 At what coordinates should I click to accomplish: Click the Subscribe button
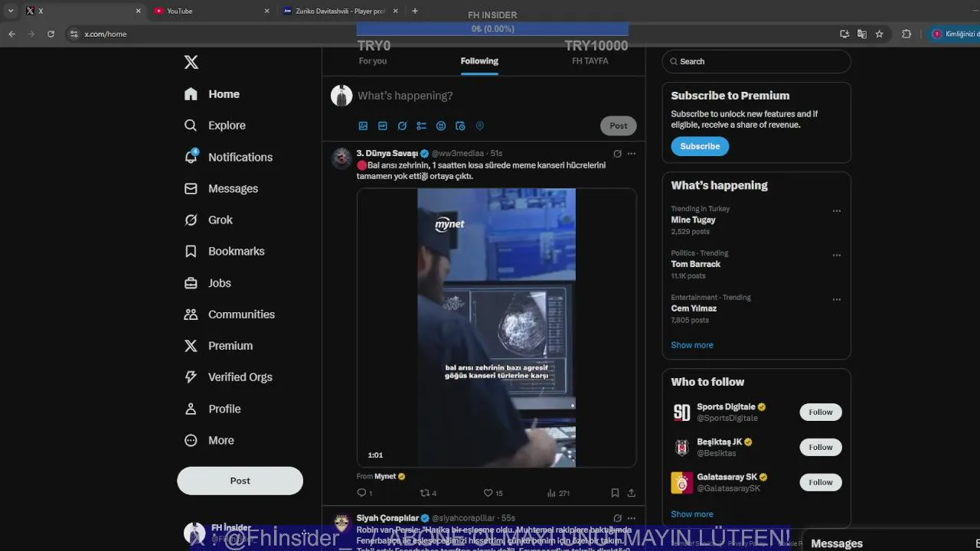click(700, 146)
